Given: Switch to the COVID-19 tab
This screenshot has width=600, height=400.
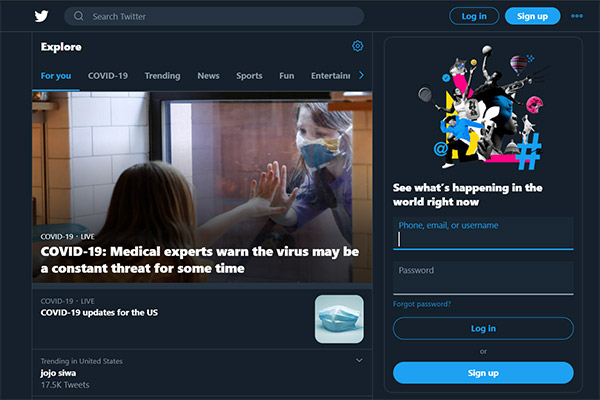Looking at the screenshot, I should point(108,76).
